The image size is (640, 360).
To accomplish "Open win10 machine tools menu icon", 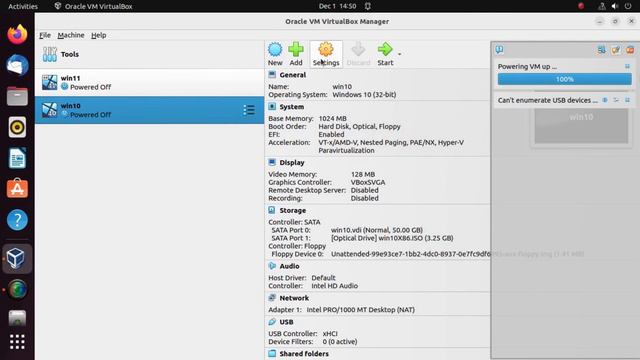I will 249,110.
